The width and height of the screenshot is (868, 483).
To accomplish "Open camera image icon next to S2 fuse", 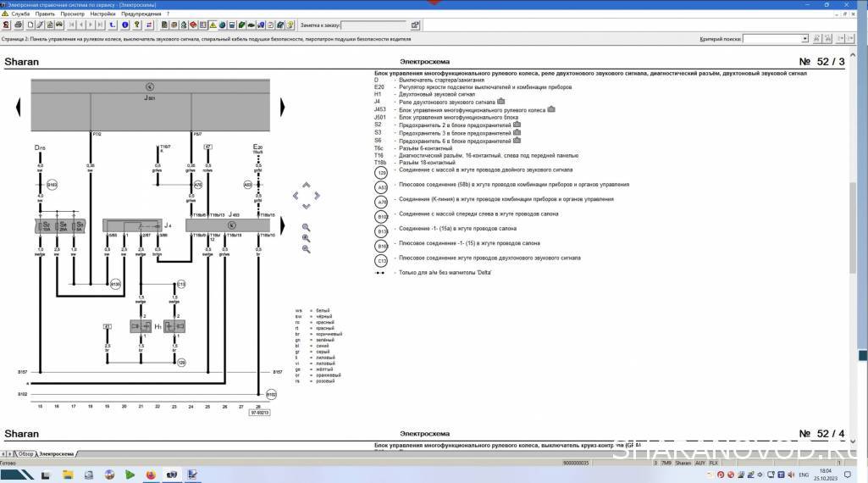I will coord(517,125).
